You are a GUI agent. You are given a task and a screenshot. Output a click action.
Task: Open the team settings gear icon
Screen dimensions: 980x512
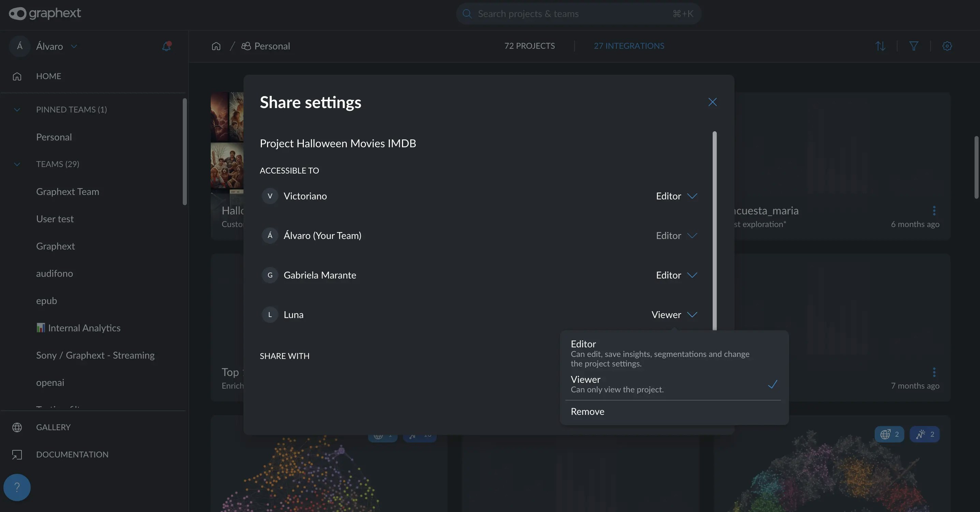pyautogui.click(x=947, y=46)
